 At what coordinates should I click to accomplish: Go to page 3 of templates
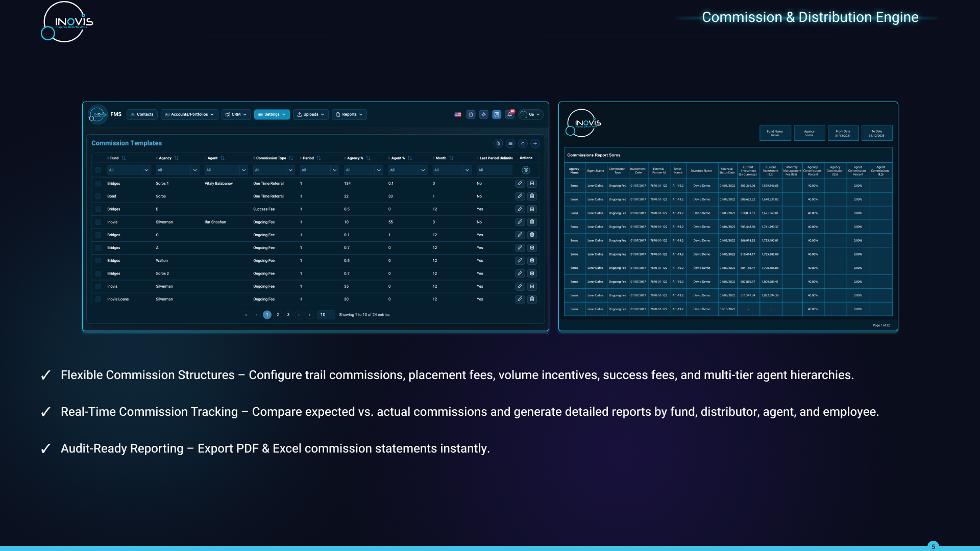click(x=288, y=315)
